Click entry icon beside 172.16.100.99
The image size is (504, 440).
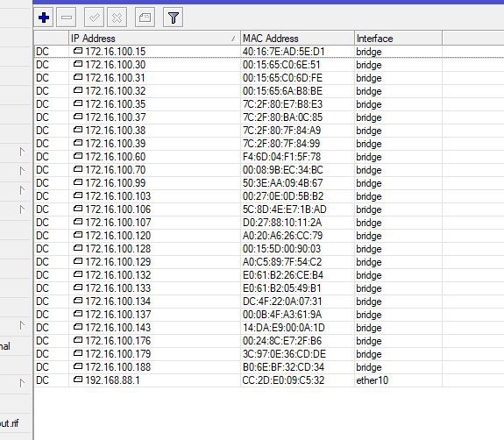click(x=78, y=182)
